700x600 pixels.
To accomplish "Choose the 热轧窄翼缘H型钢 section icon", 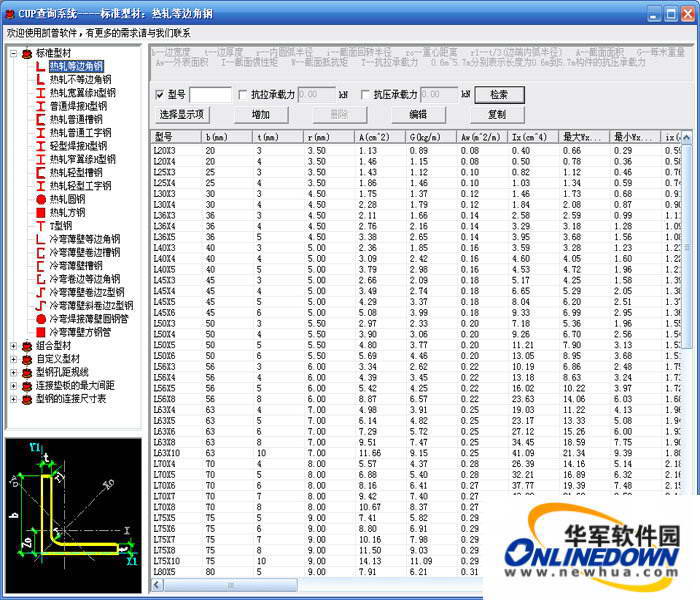I will pos(41,159).
